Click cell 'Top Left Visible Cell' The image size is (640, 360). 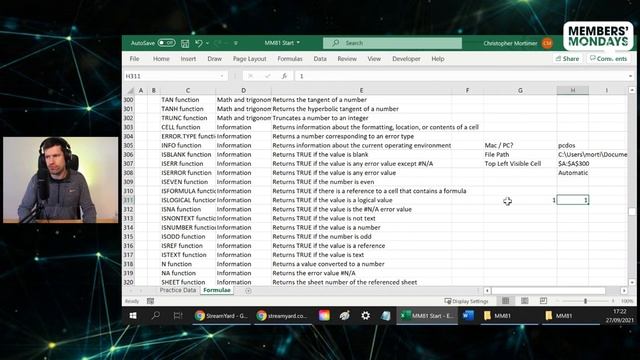[x=520, y=164]
